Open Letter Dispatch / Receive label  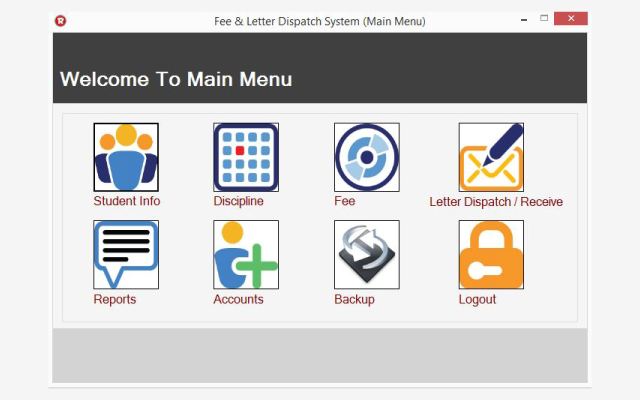[x=496, y=202]
